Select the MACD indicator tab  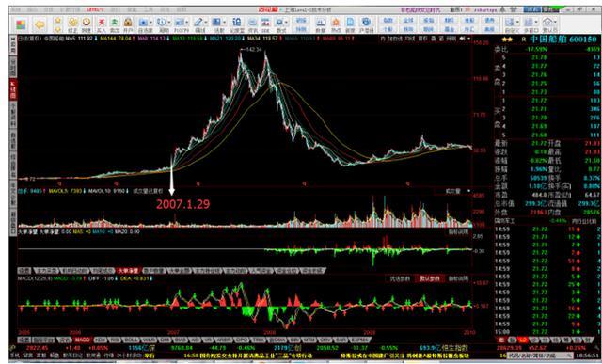coord(82,340)
